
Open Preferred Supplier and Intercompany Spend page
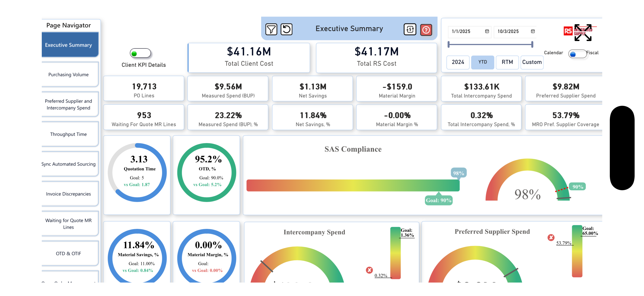[70, 104]
